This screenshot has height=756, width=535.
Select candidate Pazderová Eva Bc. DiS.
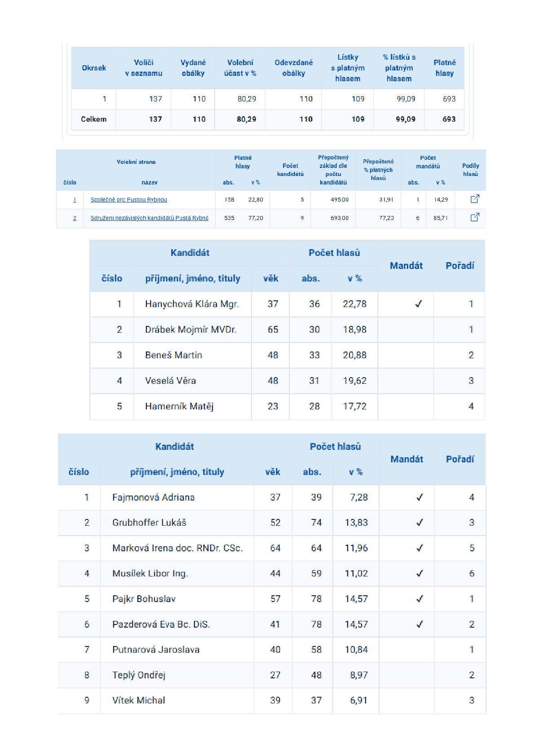pos(161,624)
